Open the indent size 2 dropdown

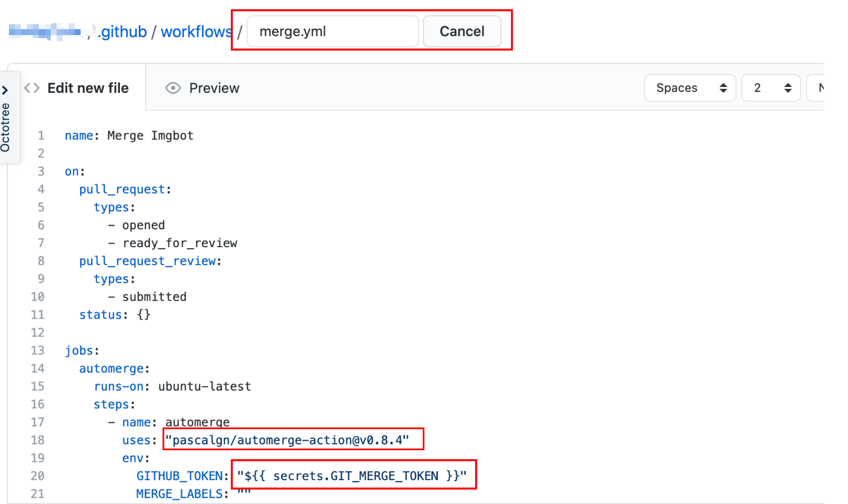coord(771,88)
